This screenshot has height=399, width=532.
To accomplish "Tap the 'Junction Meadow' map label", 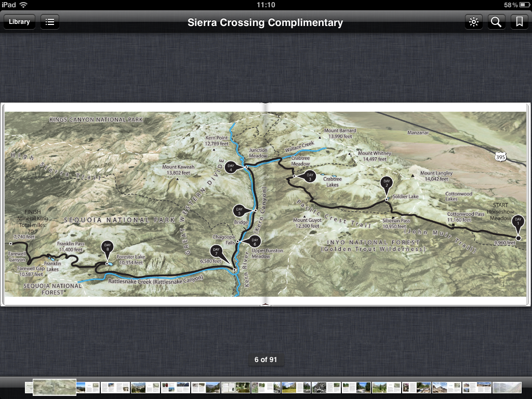I will (x=258, y=153).
